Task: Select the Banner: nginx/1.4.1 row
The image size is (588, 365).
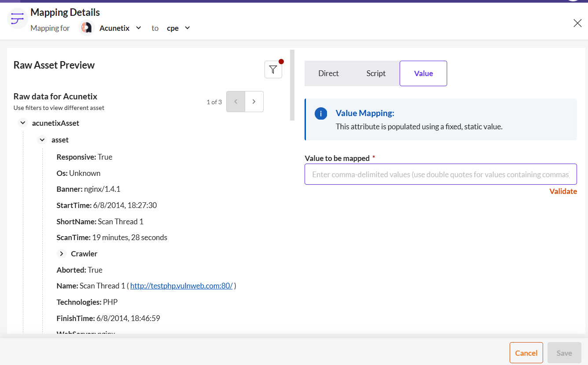Action: pyautogui.click(x=88, y=189)
